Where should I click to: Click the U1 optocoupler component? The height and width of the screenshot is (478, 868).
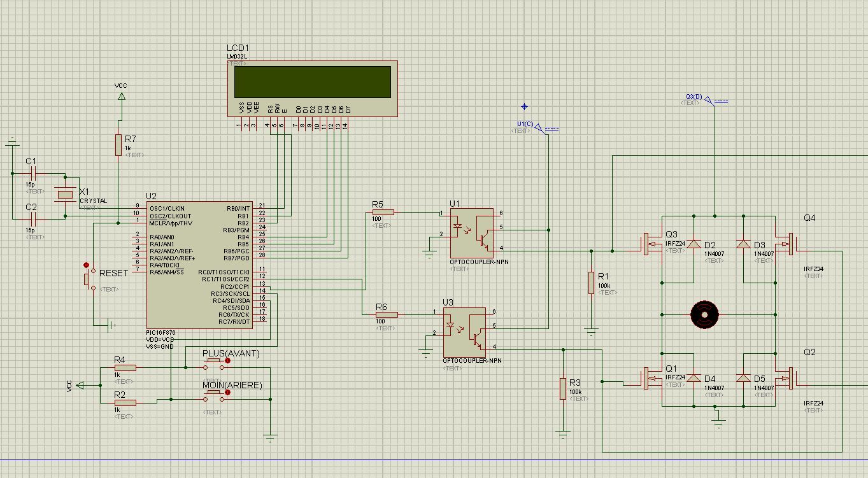(471, 232)
